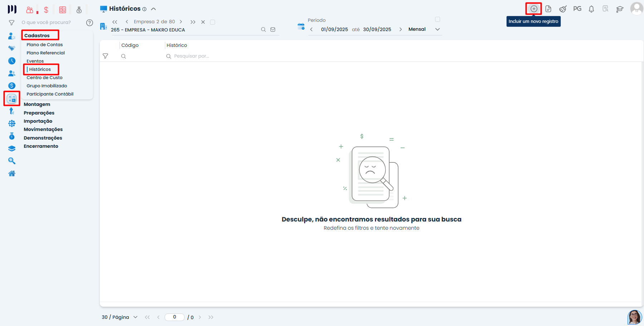This screenshot has height=326, width=644.
Task: Open the red people module icon
Action: (x=30, y=10)
